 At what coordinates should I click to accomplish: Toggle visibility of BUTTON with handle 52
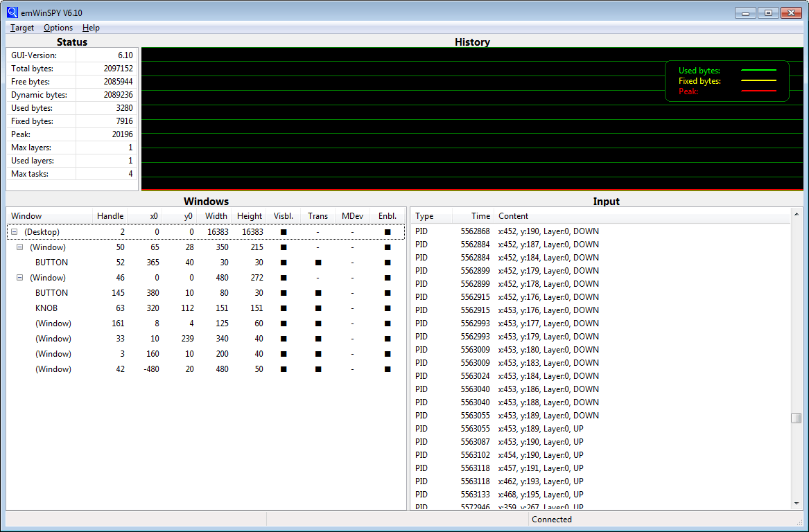[283, 262]
